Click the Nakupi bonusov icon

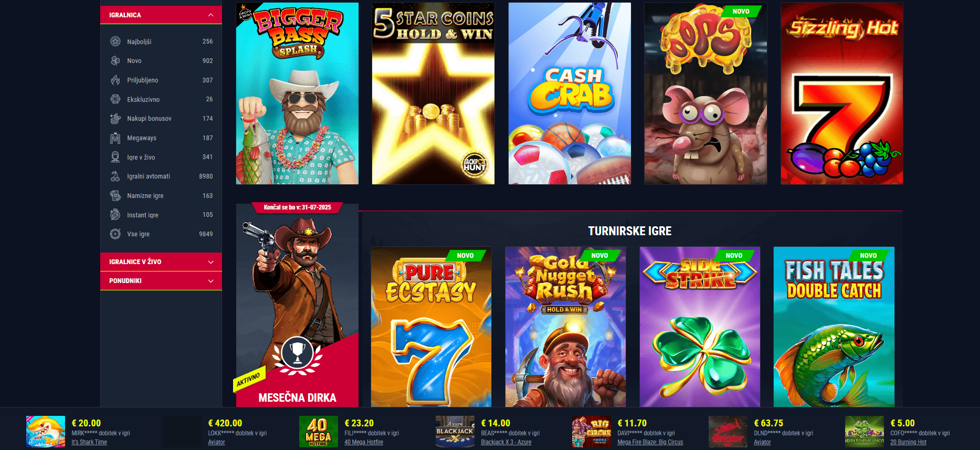click(115, 119)
